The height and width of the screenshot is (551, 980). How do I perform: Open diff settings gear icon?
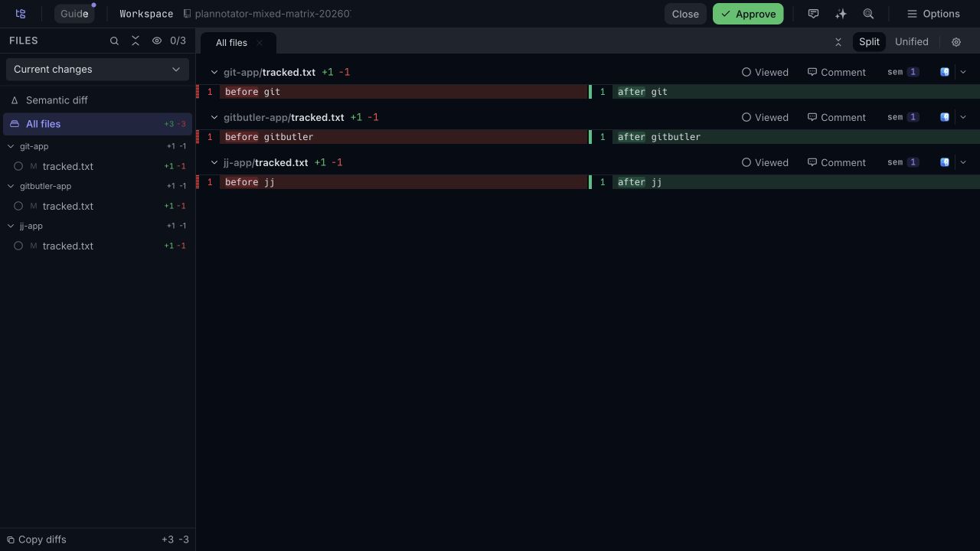tap(955, 42)
